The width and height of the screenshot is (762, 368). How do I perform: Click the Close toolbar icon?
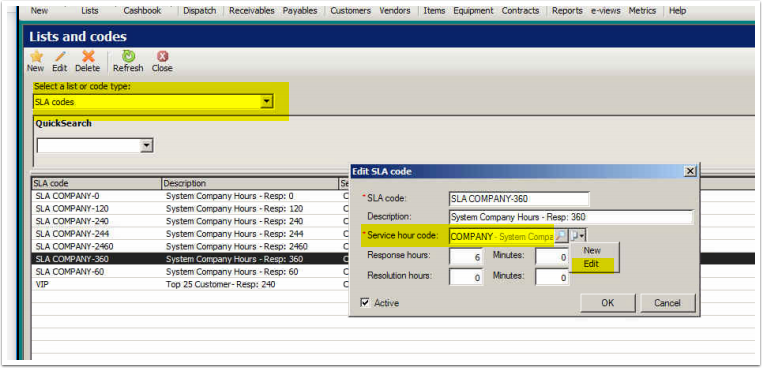pos(162,56)
